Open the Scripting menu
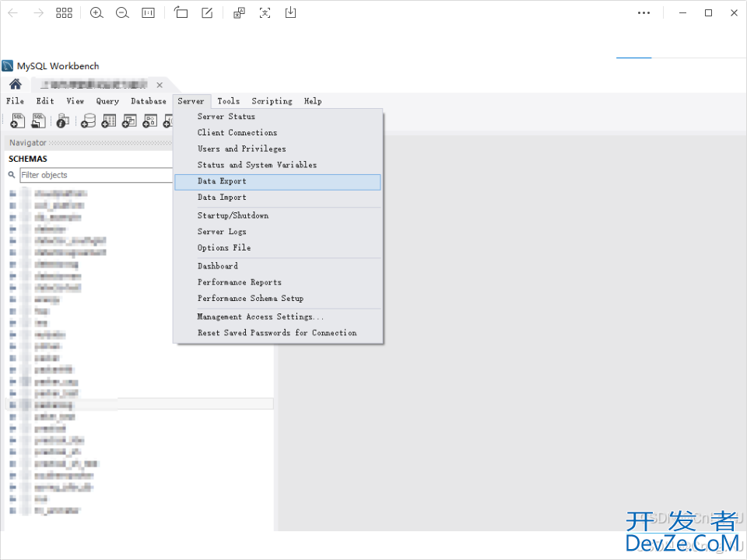Image resolution: width=747 pixels, height=560 pixels. coord(272,101)
